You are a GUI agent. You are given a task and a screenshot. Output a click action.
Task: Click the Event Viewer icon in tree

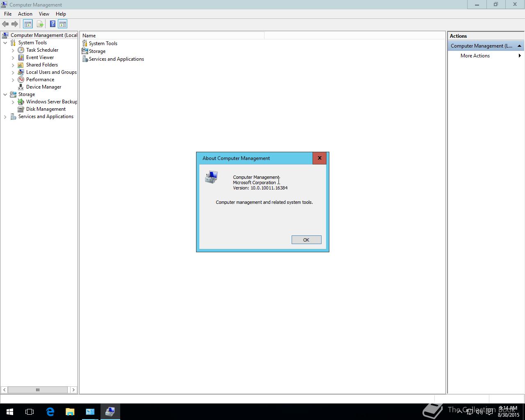pos(21,57)
